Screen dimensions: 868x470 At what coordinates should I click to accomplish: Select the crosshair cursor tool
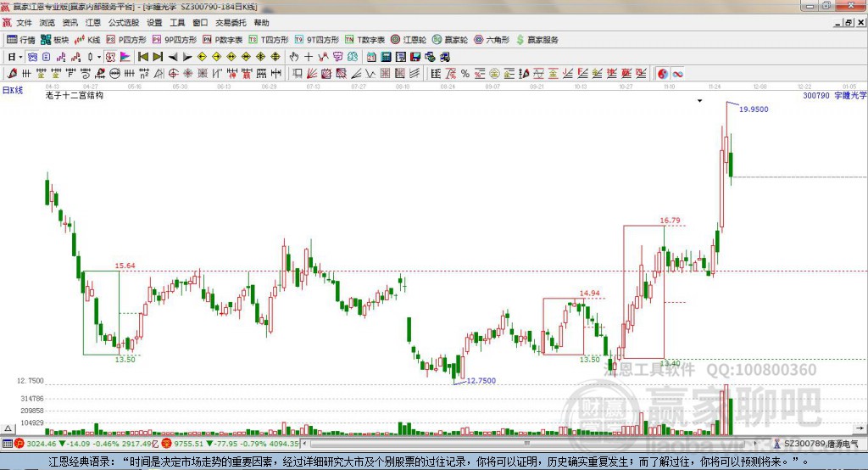309,57
